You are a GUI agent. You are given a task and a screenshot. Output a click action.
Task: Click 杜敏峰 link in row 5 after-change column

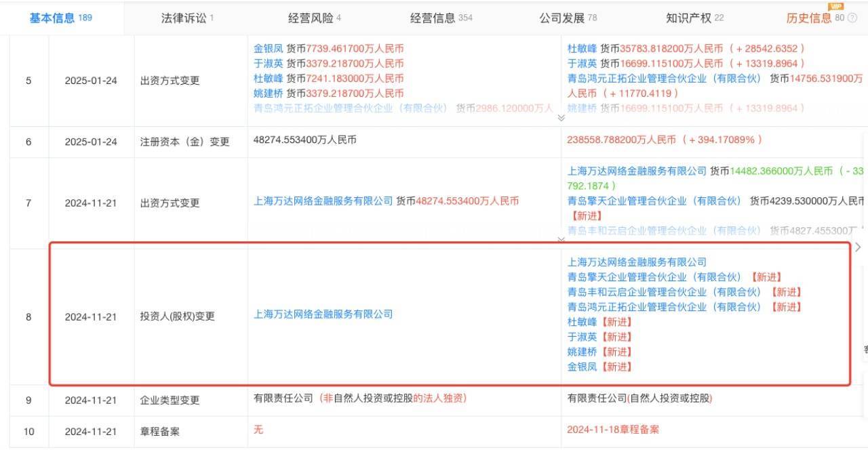pos(583,49)
